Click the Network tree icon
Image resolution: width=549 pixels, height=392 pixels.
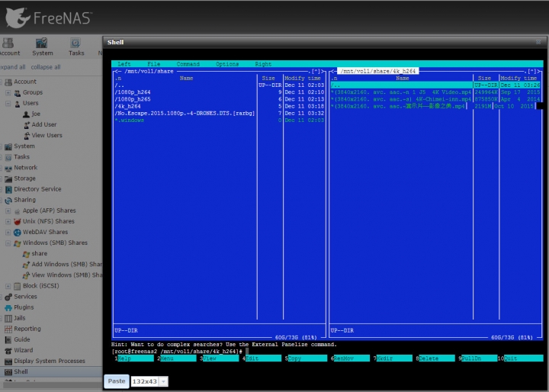click(8, 168)
